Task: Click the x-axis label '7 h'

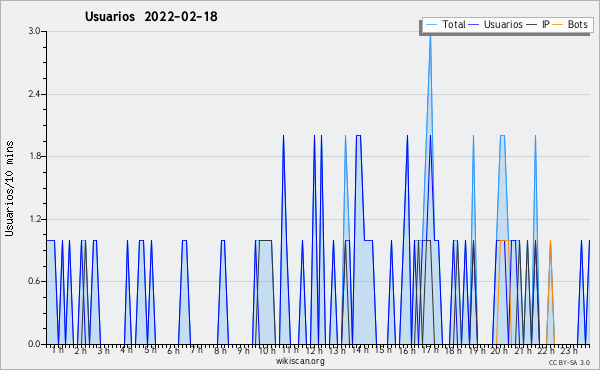Action: [x=196, y=350]
